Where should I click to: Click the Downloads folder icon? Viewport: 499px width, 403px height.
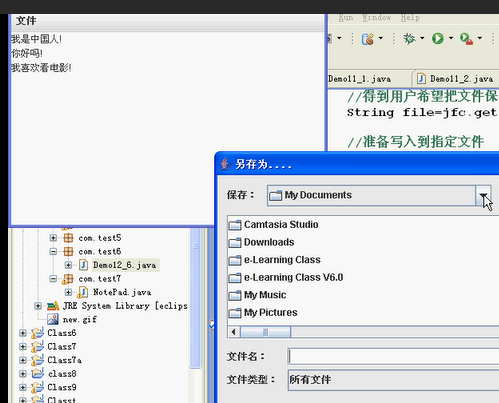pyautogui.click(x=235, y=243)
